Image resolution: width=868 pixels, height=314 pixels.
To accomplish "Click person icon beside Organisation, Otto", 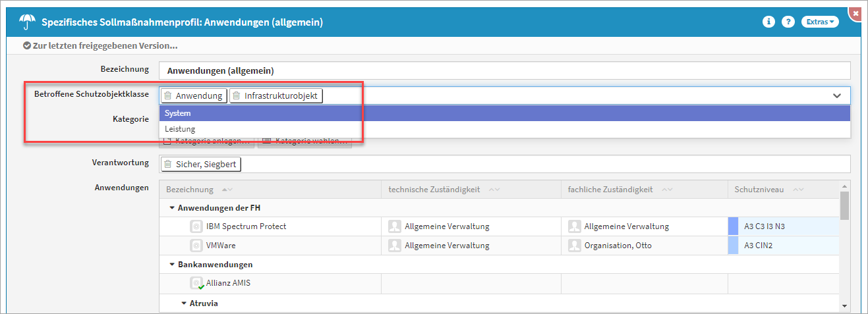I will pyautogui.click(x=574, y=246).
